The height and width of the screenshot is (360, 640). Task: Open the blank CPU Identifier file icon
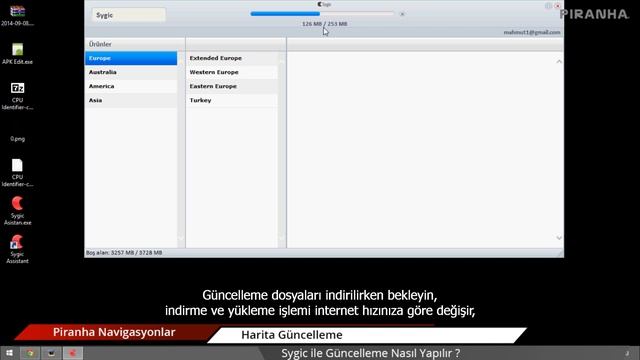(x=18, y=173)
